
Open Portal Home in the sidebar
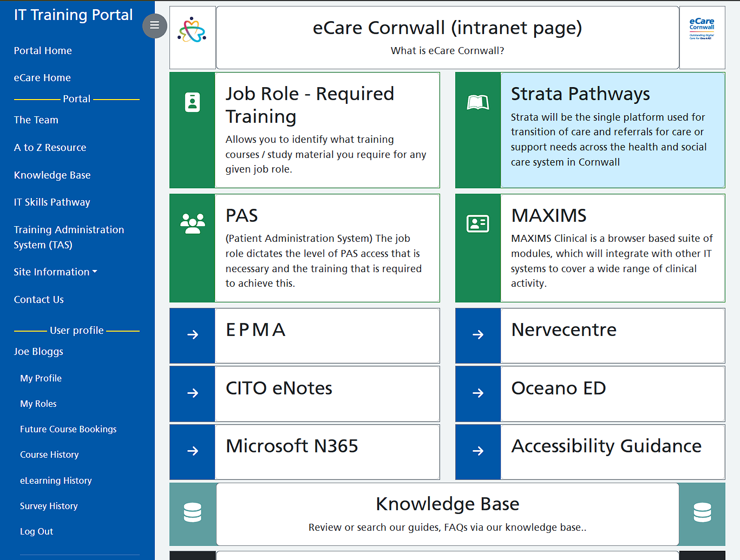click(43, 51)
